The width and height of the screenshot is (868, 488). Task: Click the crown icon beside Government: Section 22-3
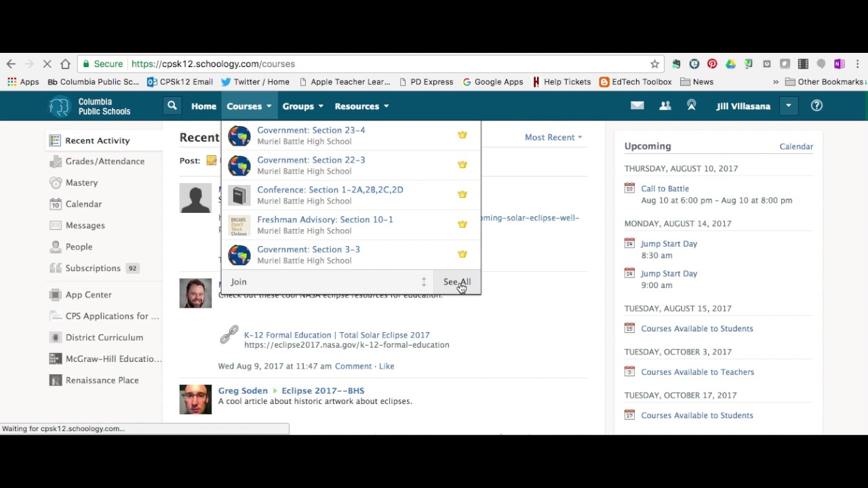click(x=462, y=165)
